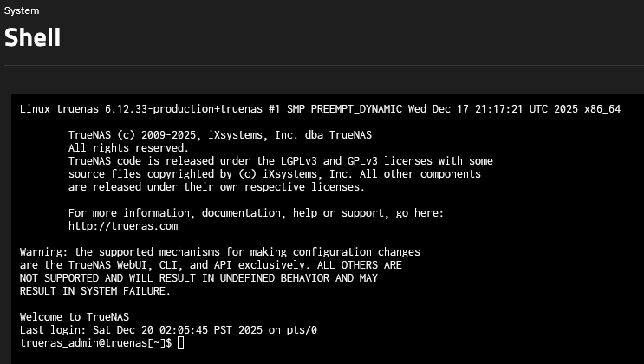The width and height of the screenshot is (644, 364).
Task: Click the LGPLv3 and GPLv3 license line
Action: point(280,161)
